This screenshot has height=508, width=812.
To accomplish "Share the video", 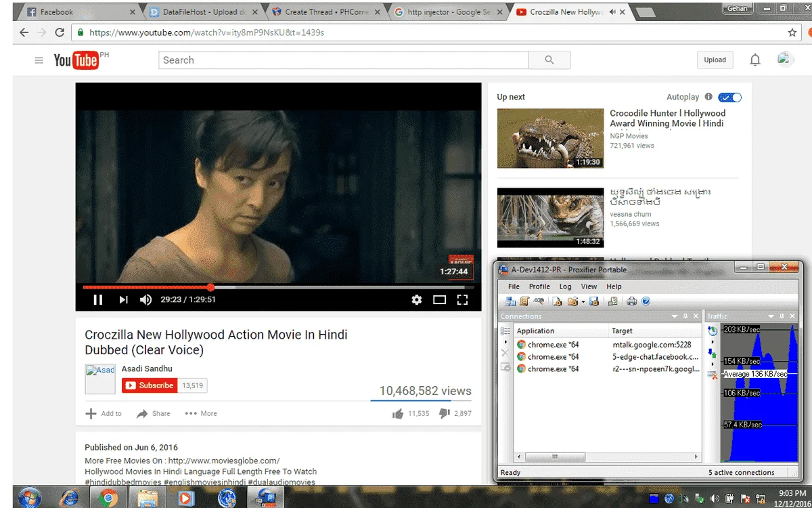I will (154, 413).
